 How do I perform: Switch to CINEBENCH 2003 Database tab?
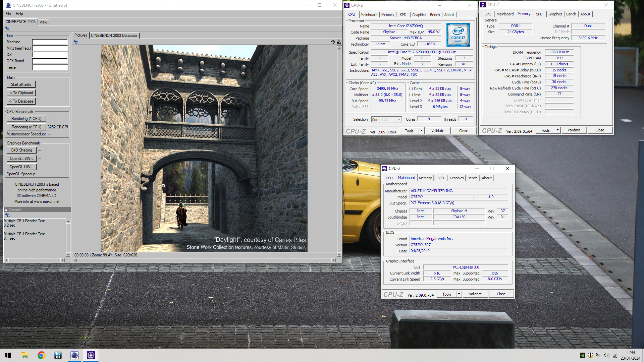pyautogui.click(x=114, y=36)
